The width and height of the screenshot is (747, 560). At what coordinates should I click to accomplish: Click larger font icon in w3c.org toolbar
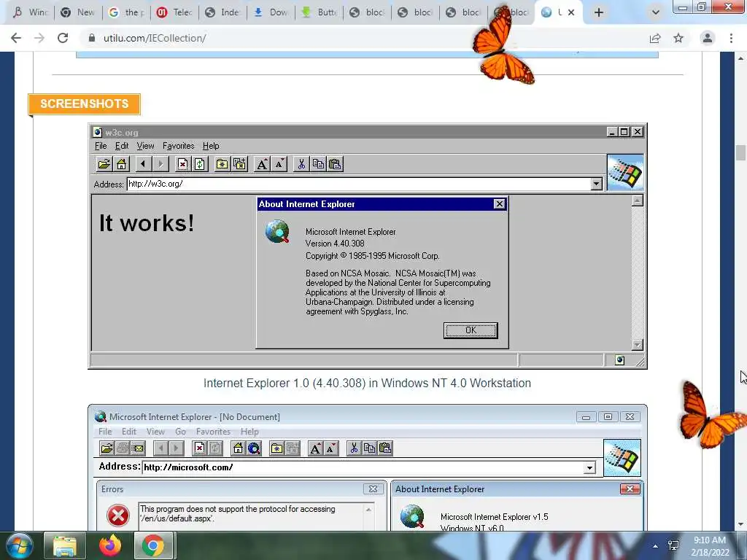click(262, 164)
